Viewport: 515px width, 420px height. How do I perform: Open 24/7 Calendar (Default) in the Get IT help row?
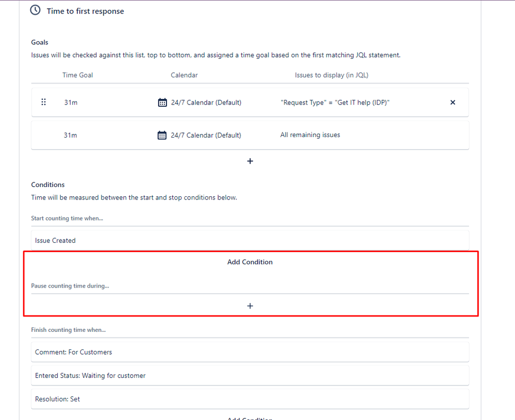206,103
